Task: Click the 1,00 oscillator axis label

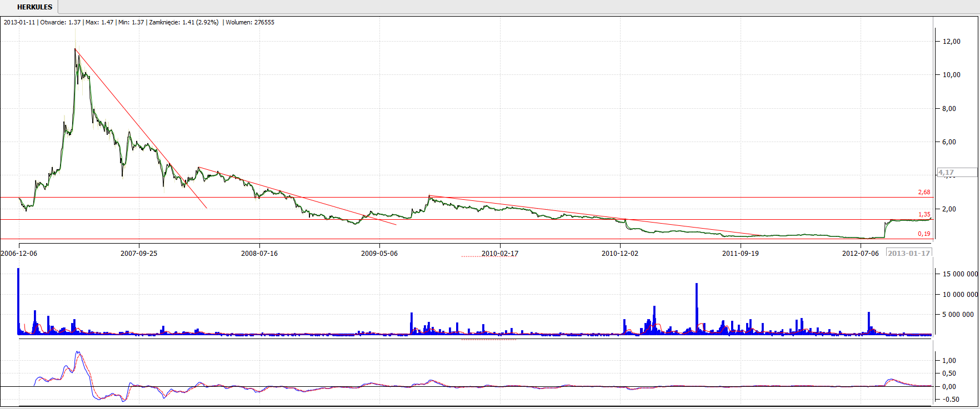Action: point(949,361)
